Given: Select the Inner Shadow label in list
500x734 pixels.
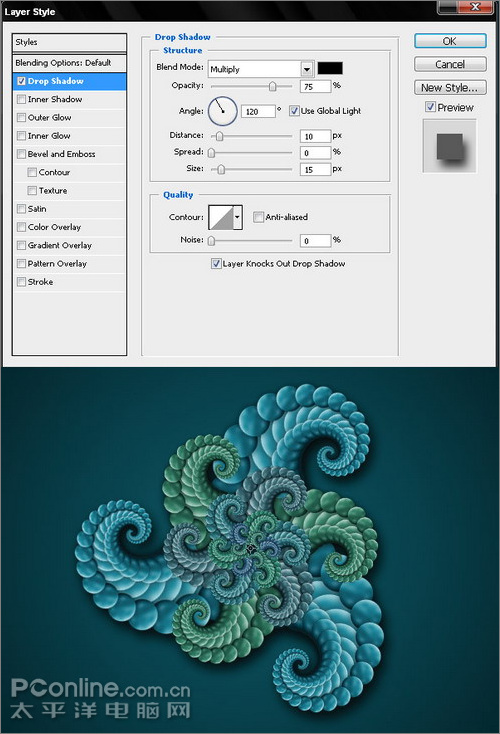Looking at the screenshot, I should click(55, 99).
